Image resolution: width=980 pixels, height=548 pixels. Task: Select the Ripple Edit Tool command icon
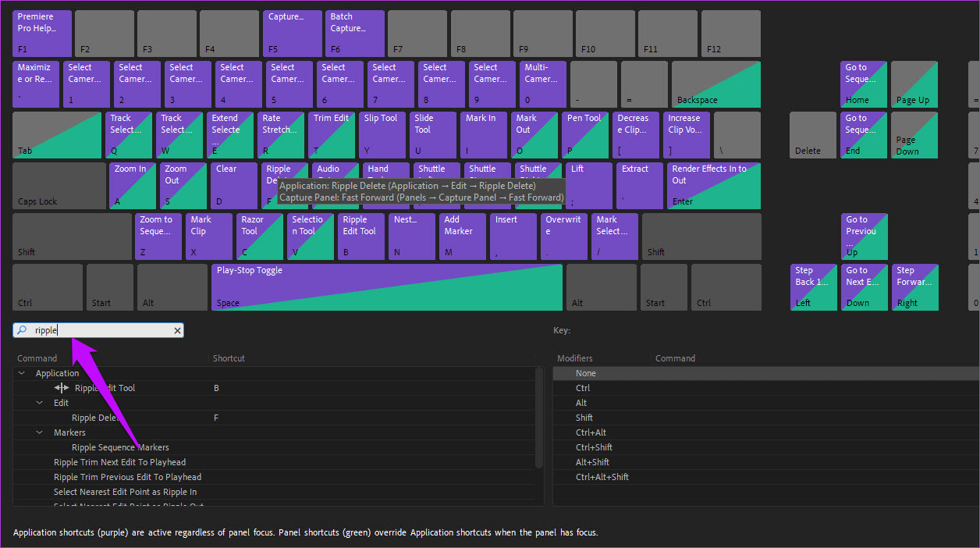point(62,388)
